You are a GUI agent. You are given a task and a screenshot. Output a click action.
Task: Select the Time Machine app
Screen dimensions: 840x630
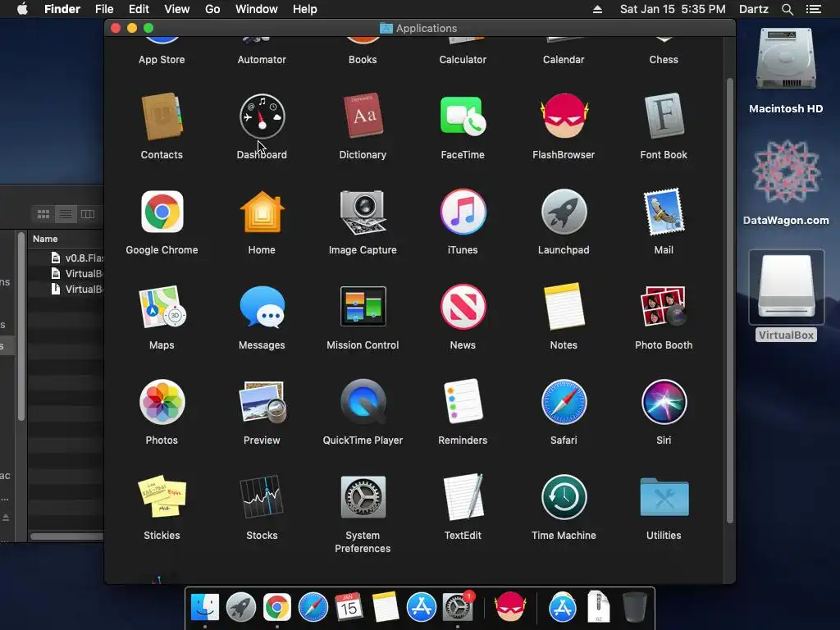coord(564,496)
